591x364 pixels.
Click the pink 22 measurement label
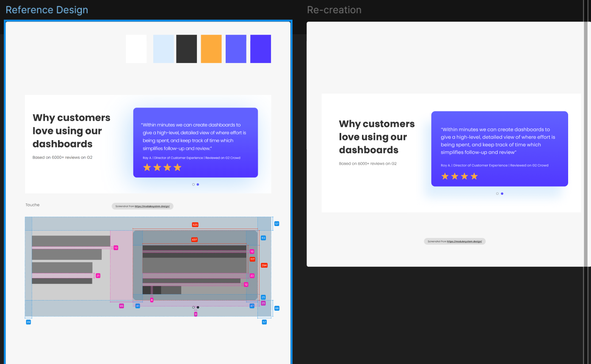[252, 276]
